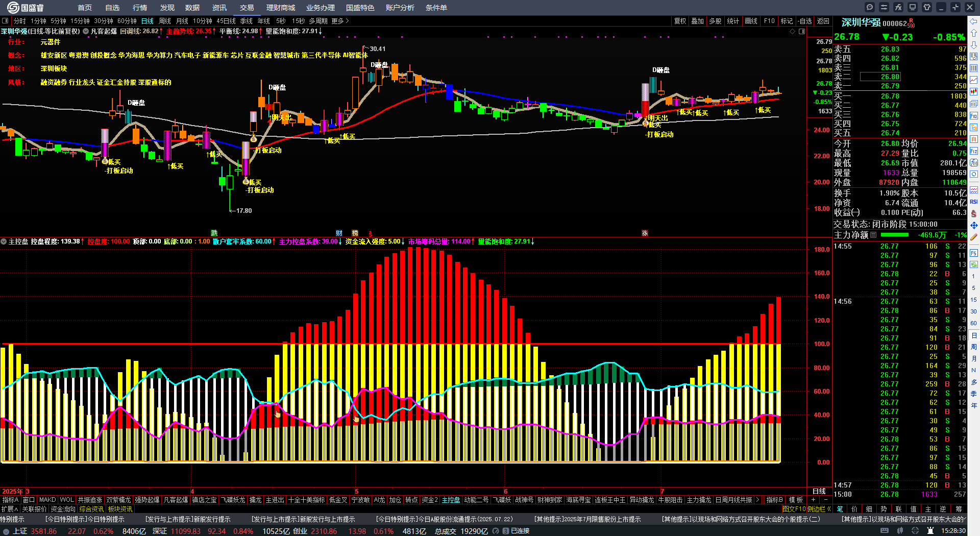Click the F5 icon in right sidebar
The image size is (980, 536).
tap(974, 253)
